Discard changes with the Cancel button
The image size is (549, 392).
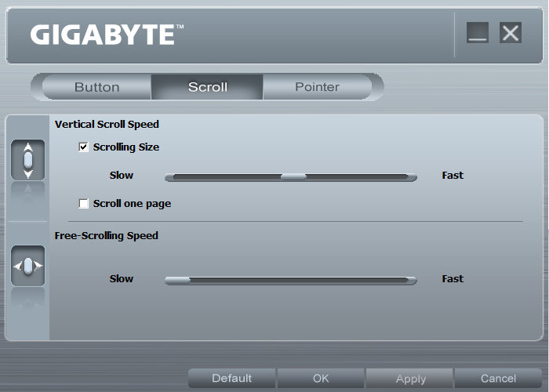[498, 379]
